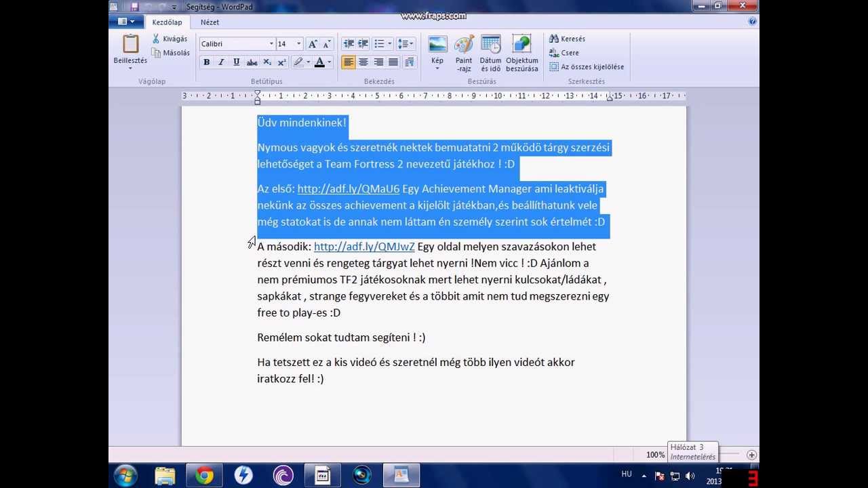Toggle bold formatting
This screenshot has height=488, width=868.
point(207,62)
